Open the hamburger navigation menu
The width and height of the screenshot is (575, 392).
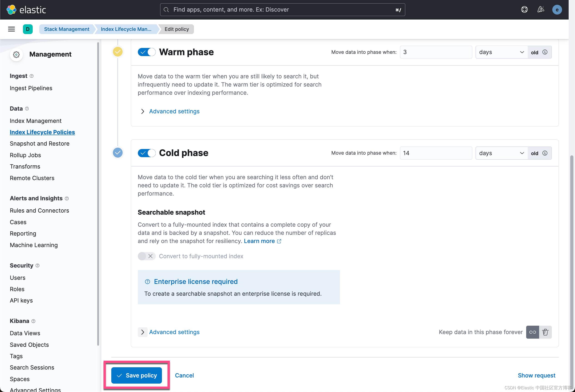11,29
